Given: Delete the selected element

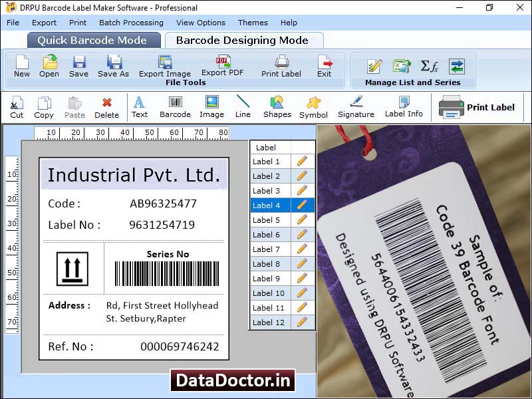Looking at the screenshot, I should click(x=106, y=106).
